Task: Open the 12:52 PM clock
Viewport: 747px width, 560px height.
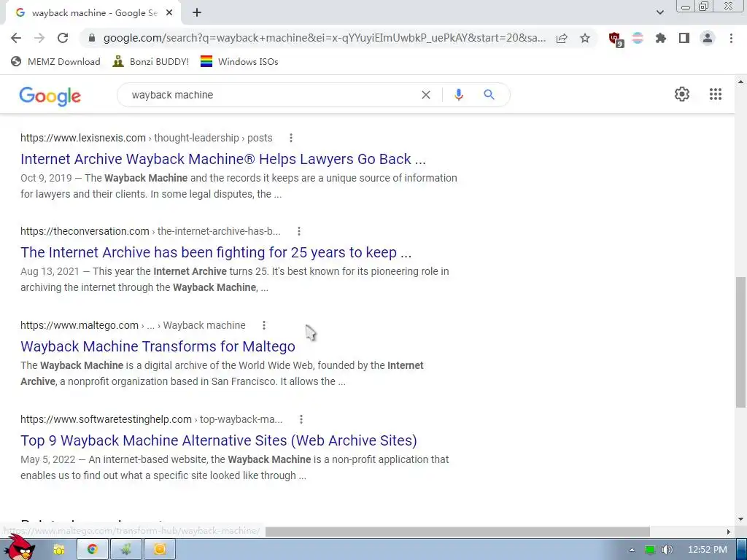Action: (x=708, y=550)
